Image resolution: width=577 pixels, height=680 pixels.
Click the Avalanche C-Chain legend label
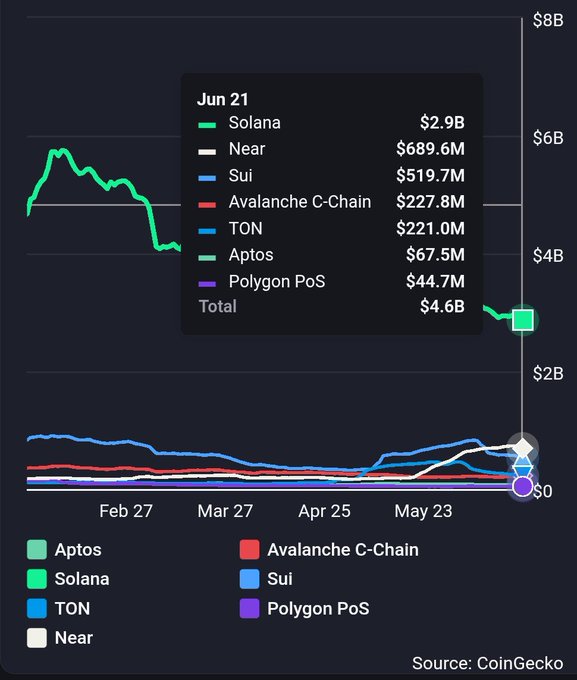pos(343,549)
